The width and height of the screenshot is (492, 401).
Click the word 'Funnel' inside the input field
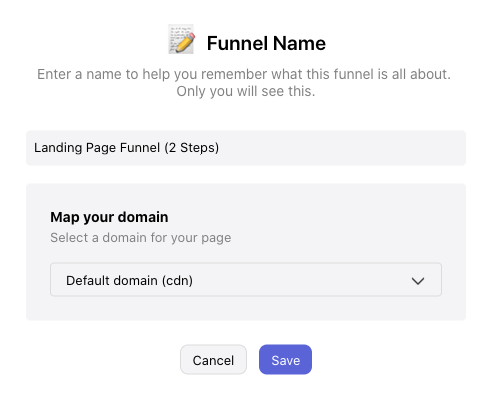[x=140, y=148]
